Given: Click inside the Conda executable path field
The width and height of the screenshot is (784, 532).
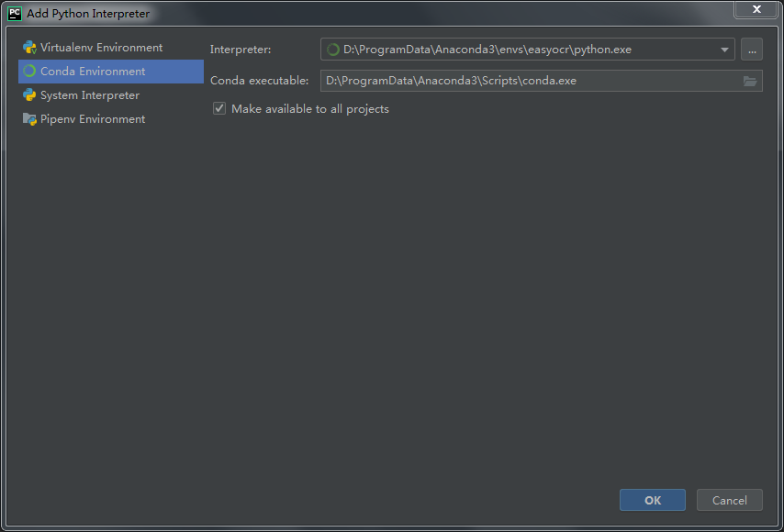Looking at the screenshot, I should click(505, 81).
